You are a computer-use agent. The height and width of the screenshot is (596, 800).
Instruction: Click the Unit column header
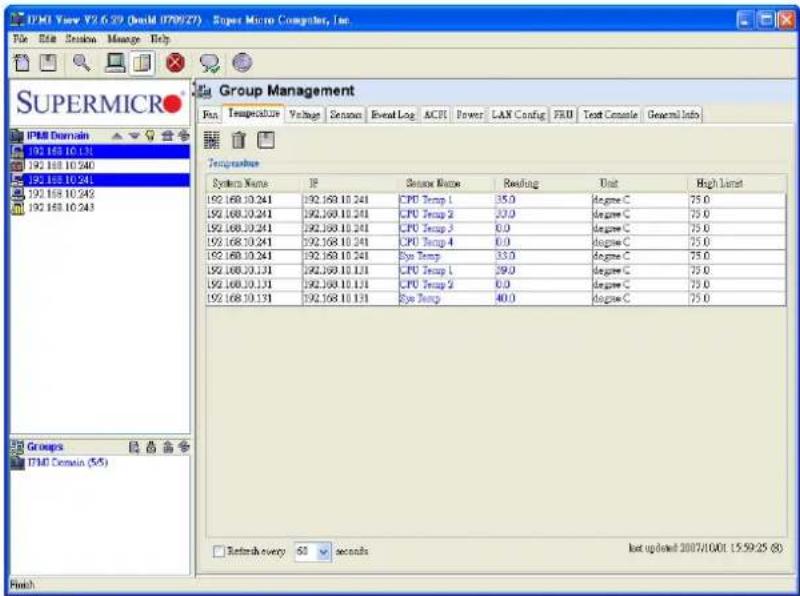[639, 183]
